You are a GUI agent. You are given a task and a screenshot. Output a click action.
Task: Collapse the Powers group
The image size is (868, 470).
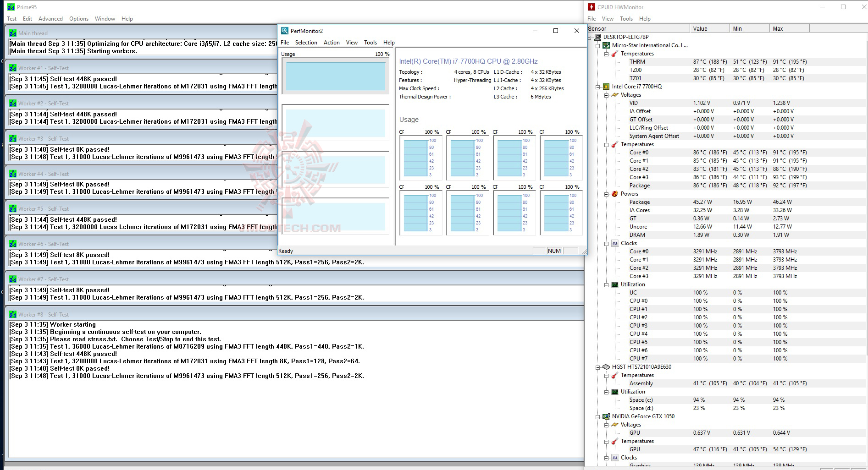607,194
